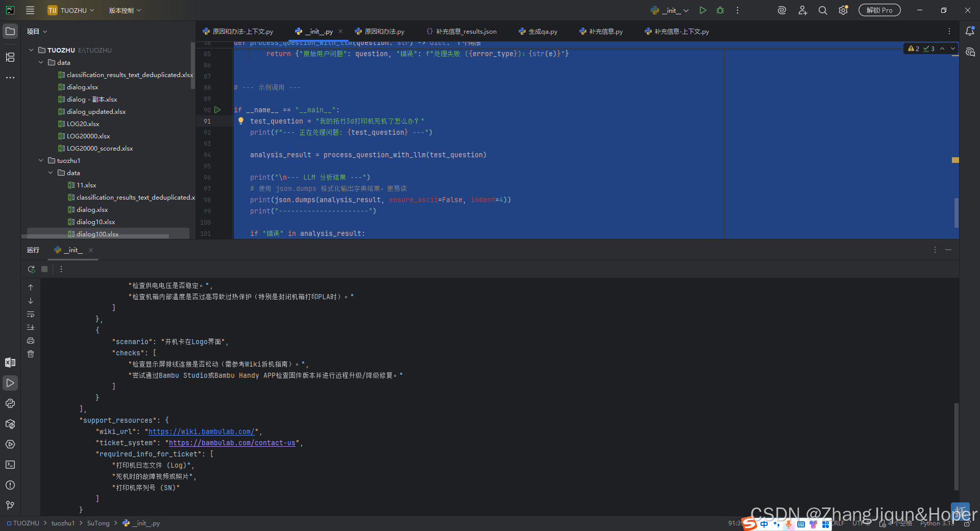
Task: Open Search Everywhere magnifier
Action: pyautogui.click(x=823, y=10)
